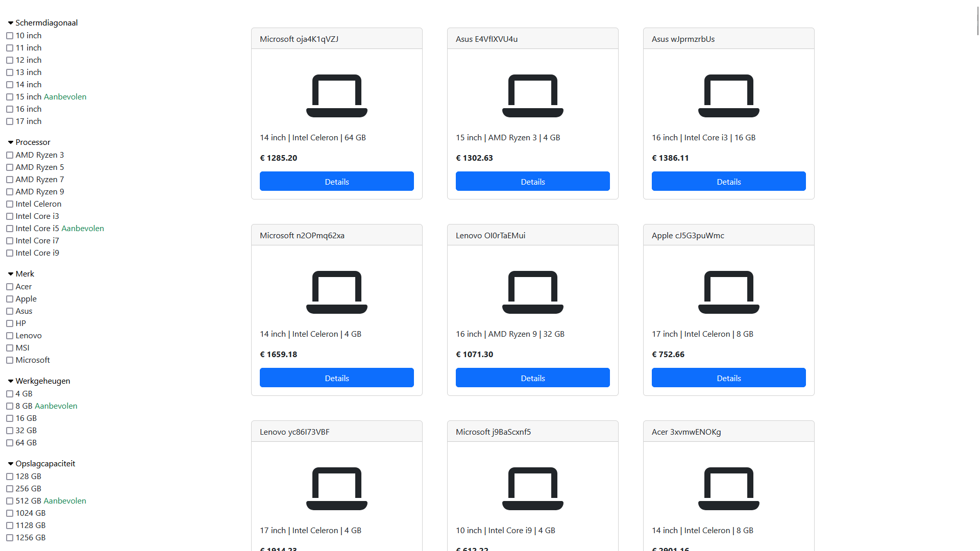This screenshot has width=980, height=551.
Task: Tick the Apple brand checkbox
Action: pyautogui.click(x=10, y=299)
